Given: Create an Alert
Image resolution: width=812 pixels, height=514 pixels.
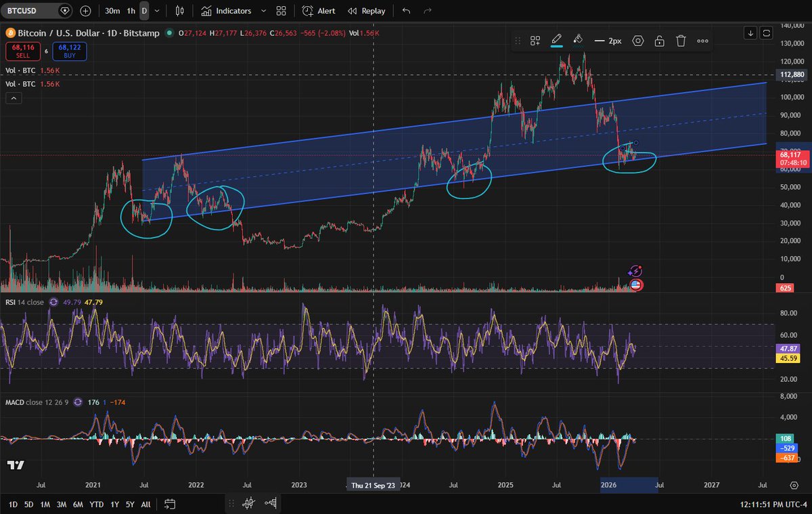Looking at the screenshot, I should coord(319,11).
